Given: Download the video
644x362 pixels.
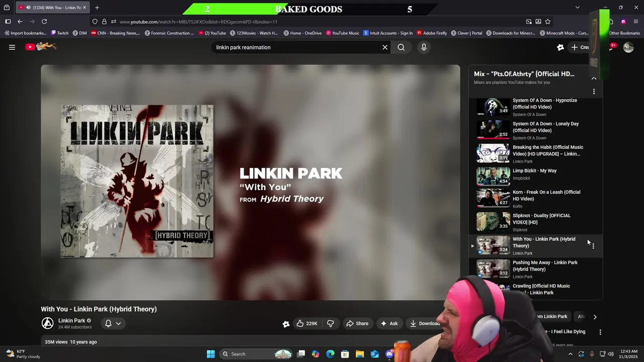Looking at the screenshot, I should (x=425, y=323).
